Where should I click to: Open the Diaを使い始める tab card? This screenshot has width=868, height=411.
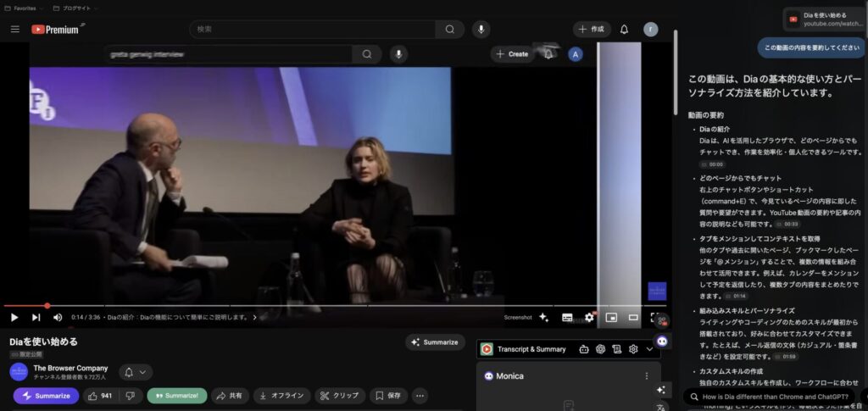[x=826, y=19]
